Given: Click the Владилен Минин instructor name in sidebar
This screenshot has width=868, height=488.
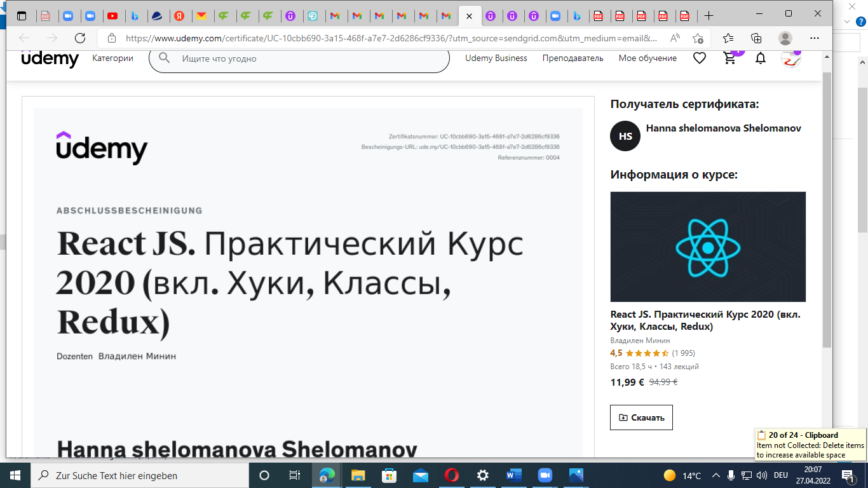Looking at the screenshot, I should [640, 341].
